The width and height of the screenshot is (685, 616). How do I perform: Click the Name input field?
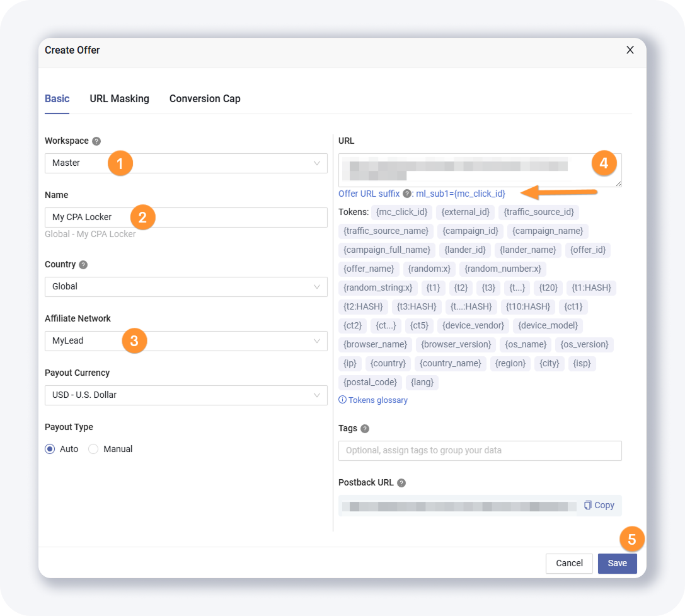pos(186,218)
